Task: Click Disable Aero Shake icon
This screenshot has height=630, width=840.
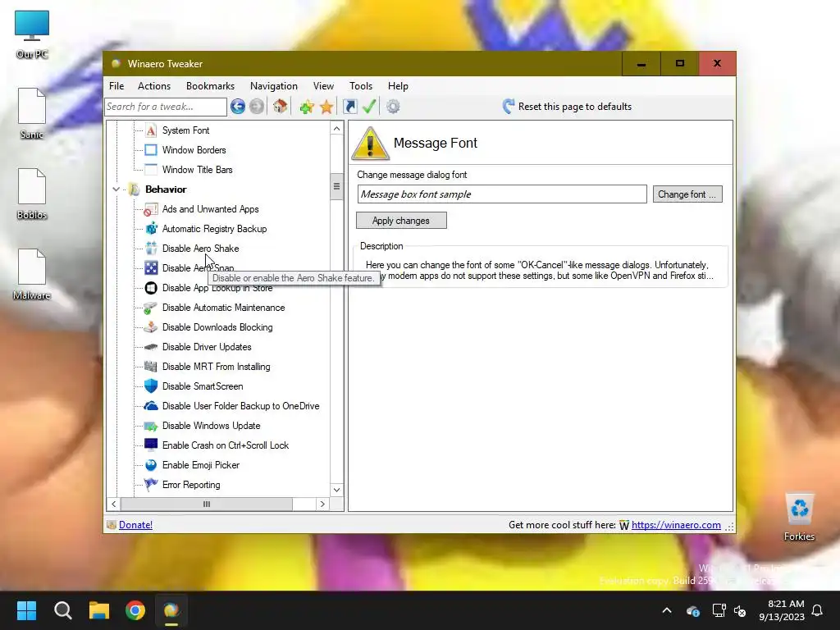Action: (151, 249)
